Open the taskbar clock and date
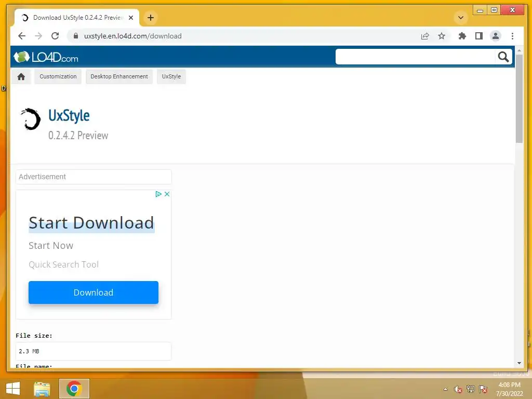Image resolution: width=532 pixels, height=399 pixels. [509, 389]
